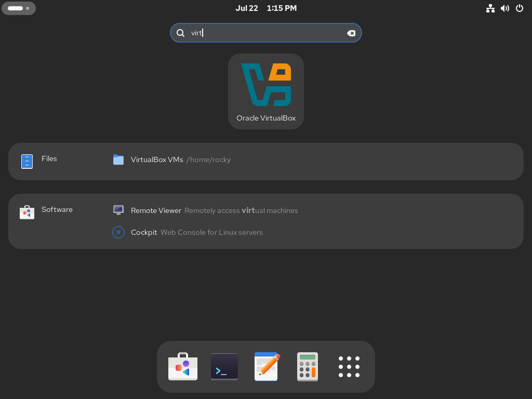Image resolution: width=532 pixels, height=399 pixels.
Task: Click the VirtualBox VMs folder icon
Action: (118, 159)
